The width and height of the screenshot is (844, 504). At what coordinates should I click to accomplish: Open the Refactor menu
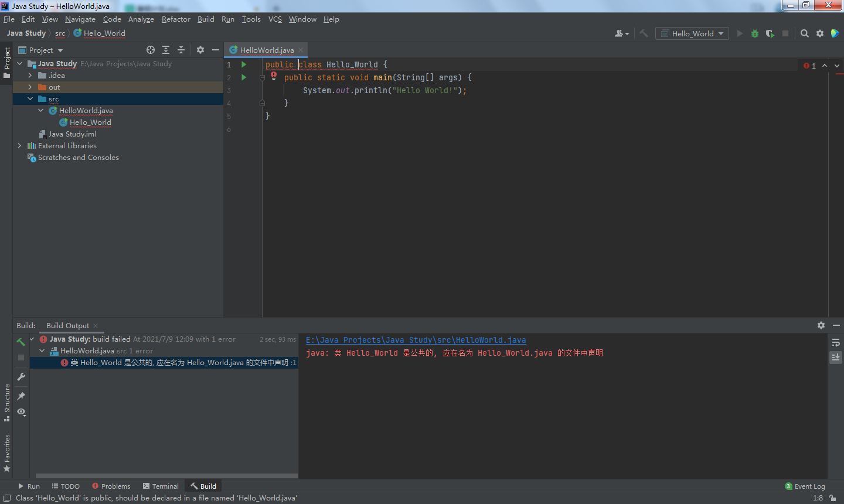pyautogui.click(x=176, y=19)
